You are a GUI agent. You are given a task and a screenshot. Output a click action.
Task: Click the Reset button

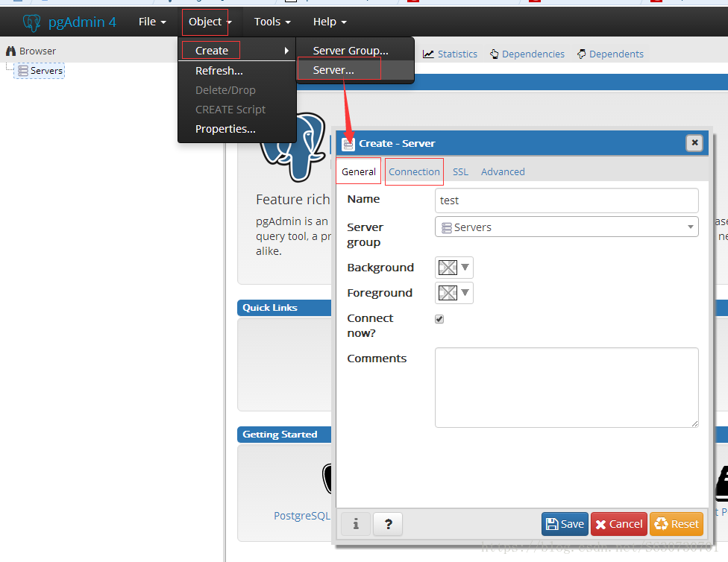[x=677, y=524]
